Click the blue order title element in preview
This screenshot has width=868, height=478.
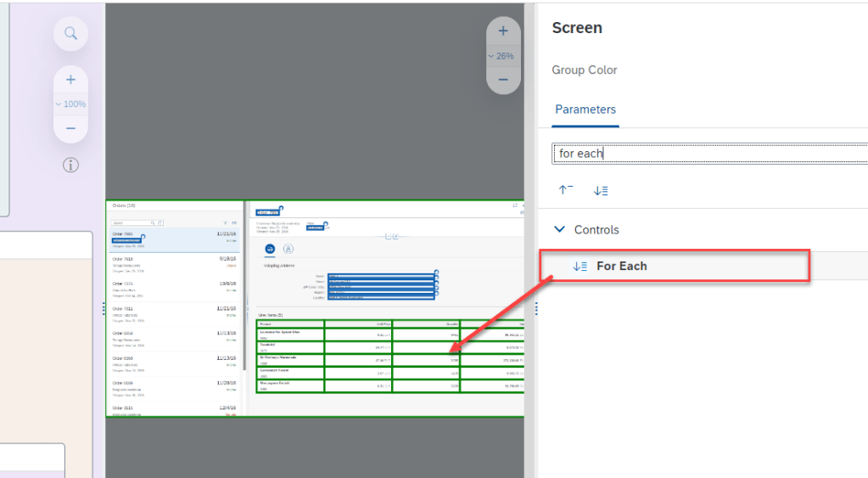267,211
